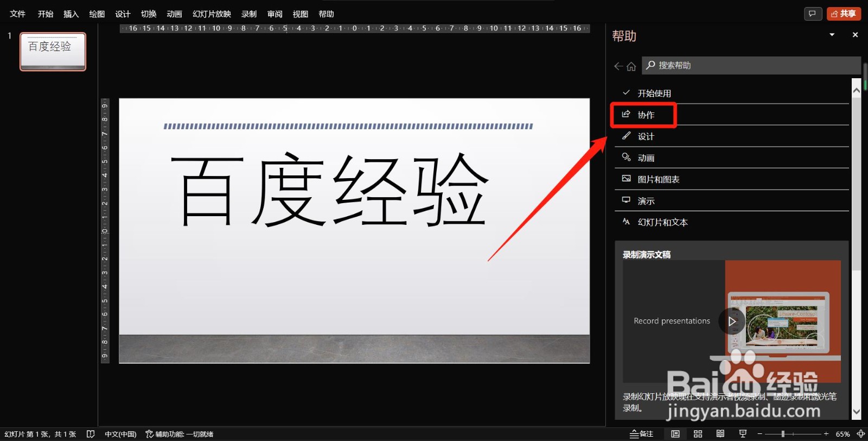This screenshot has height=441, width=868.
Task: Expand the 开始使用 help topic
Action: 732,93
